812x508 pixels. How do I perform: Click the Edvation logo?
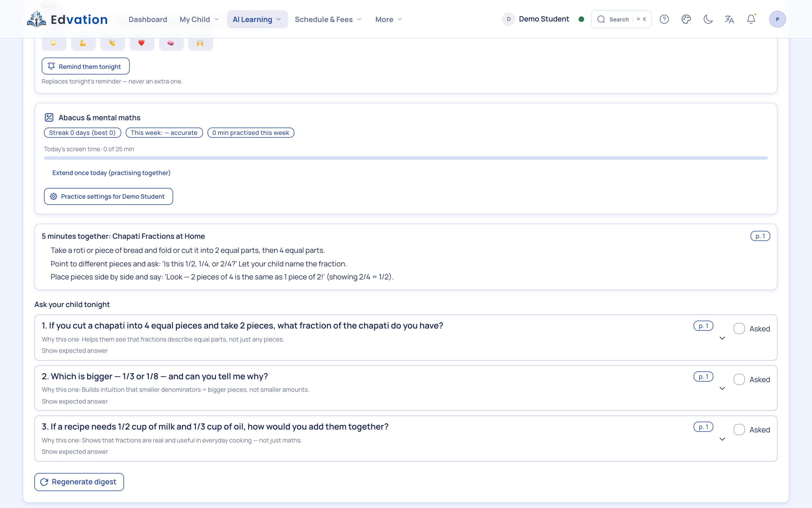click(x=67, y=19)
